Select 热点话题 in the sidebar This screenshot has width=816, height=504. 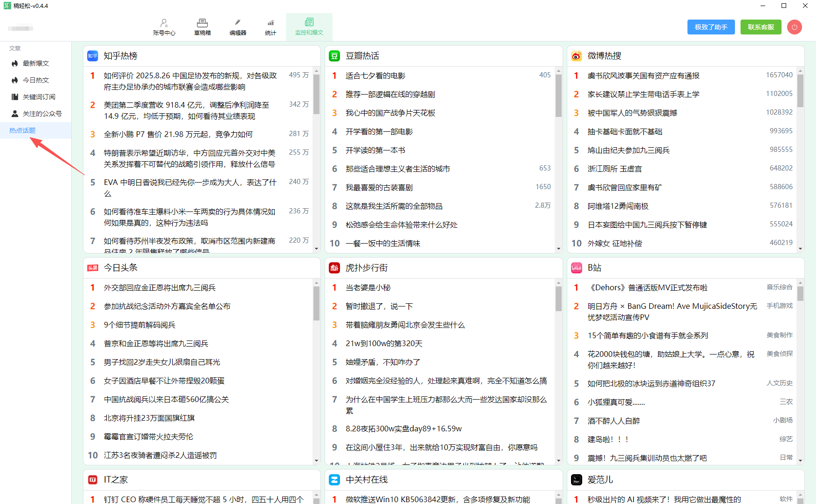point(22,130)
